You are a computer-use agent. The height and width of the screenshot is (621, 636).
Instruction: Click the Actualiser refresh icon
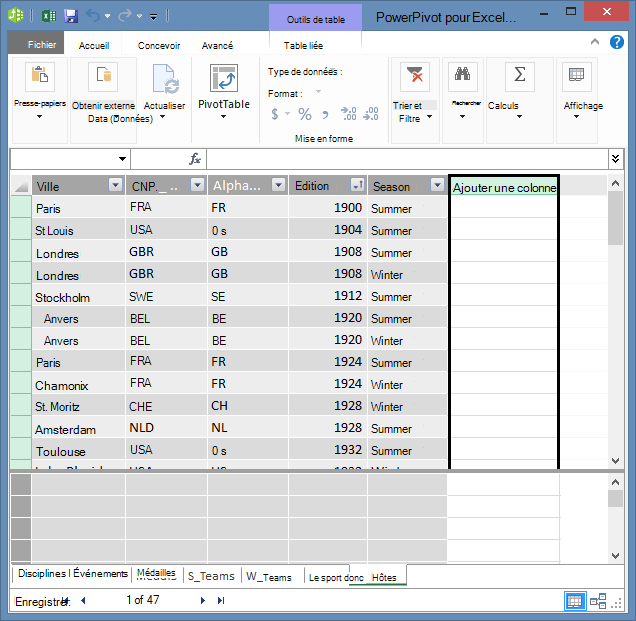(x=165, y=78)
